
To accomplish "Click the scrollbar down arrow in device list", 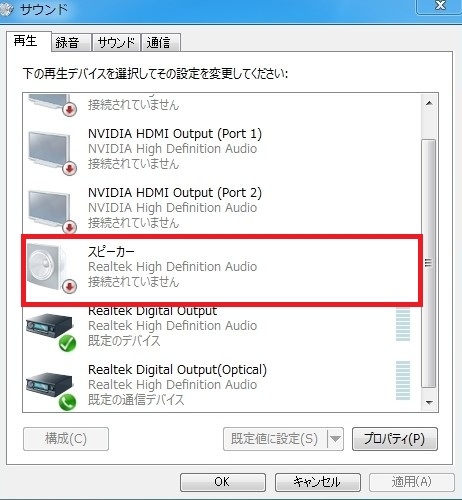I will [429, 403].
